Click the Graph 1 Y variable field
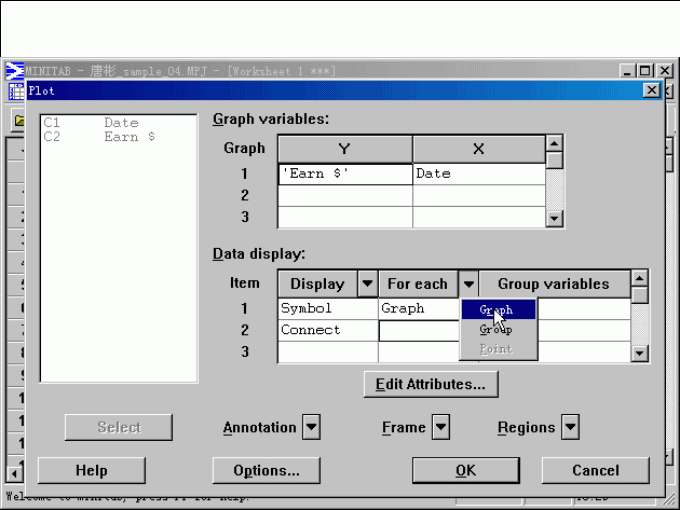The width and height of the screenshot is (680, 510). (345, 174)
